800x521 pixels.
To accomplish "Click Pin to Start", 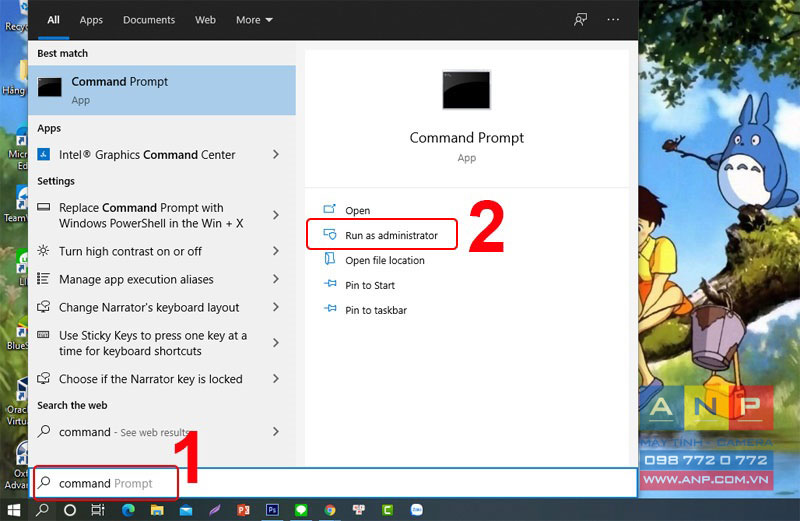I will click(370, 285).
